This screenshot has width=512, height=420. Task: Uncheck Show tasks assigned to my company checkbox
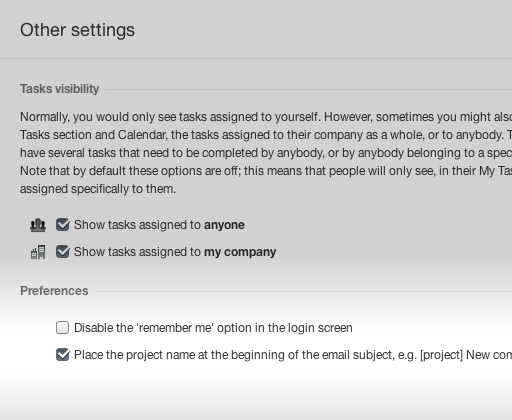point(63,252)
